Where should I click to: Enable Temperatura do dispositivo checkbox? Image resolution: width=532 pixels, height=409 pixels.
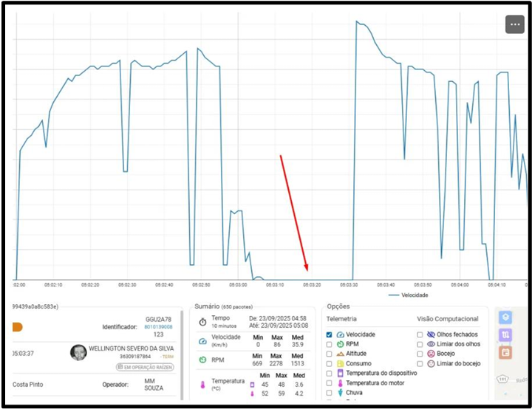click(330, 374)
